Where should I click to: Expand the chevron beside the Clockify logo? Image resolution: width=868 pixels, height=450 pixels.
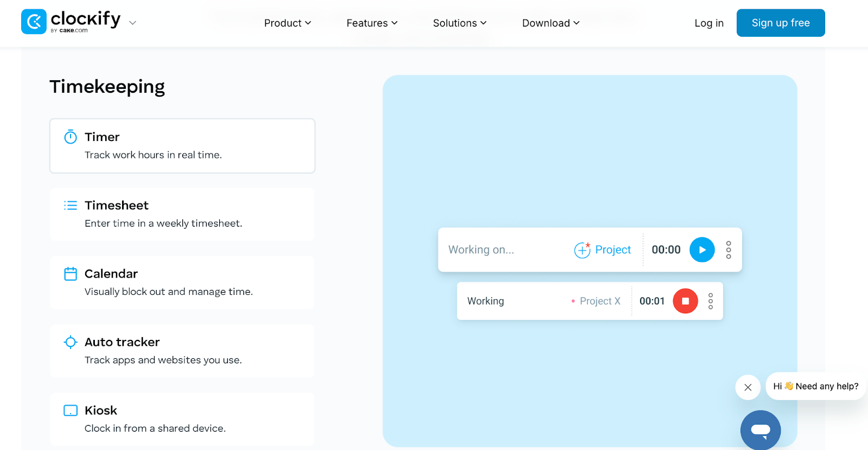pyautogui.click(x=132, y=23)
